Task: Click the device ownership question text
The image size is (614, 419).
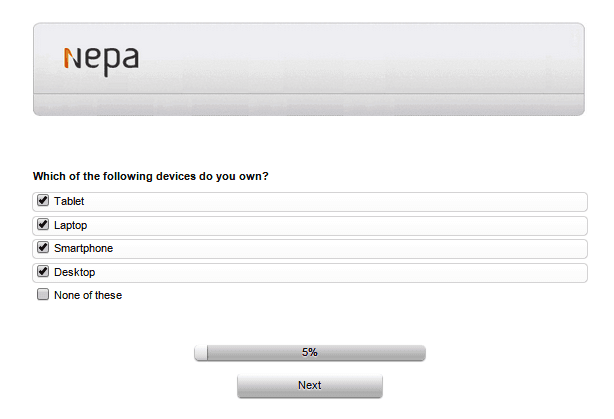Action: pos(151,177)
